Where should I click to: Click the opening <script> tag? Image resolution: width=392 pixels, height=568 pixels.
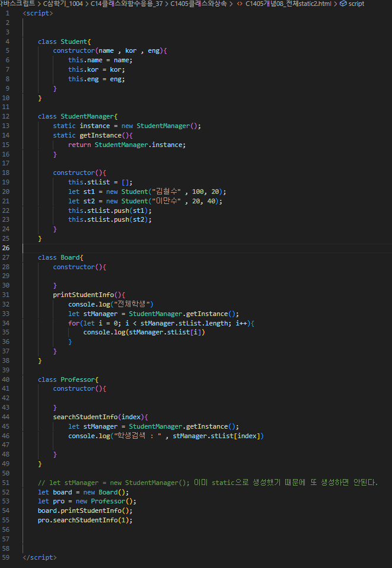[38, 13]
